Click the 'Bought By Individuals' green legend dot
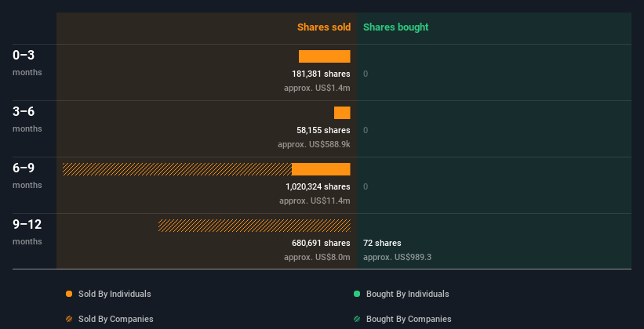 [x=357, y=294]
